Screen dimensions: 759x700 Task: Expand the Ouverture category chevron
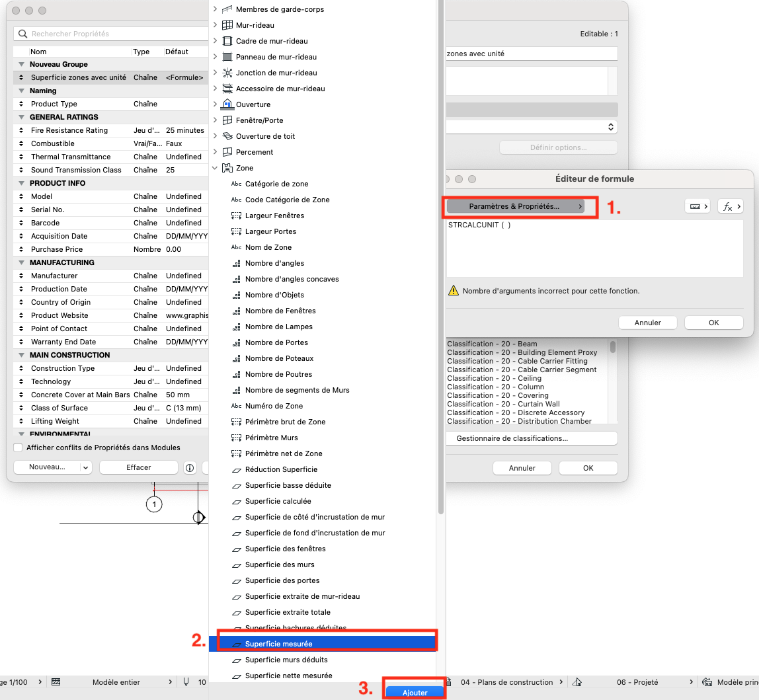215,104
